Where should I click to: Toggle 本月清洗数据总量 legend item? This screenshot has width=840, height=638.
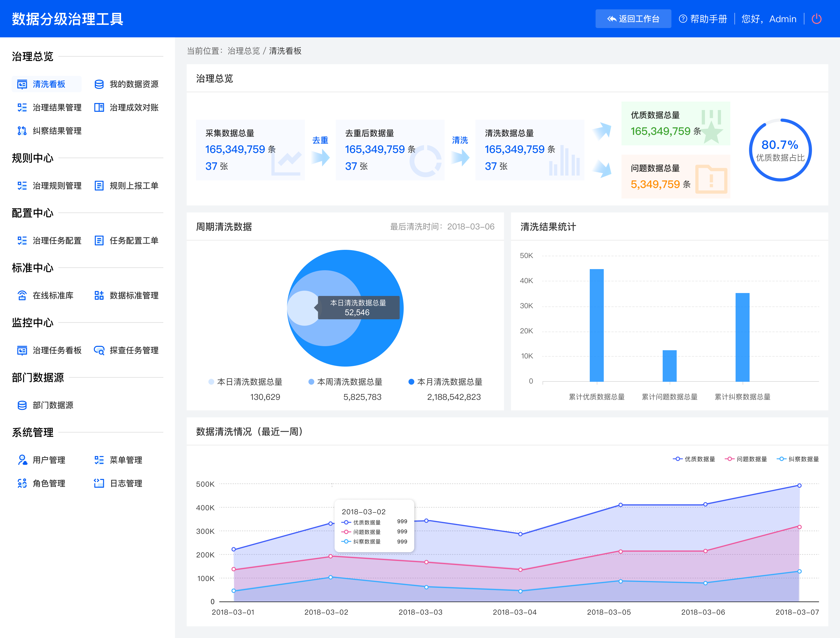coord(445,382)
